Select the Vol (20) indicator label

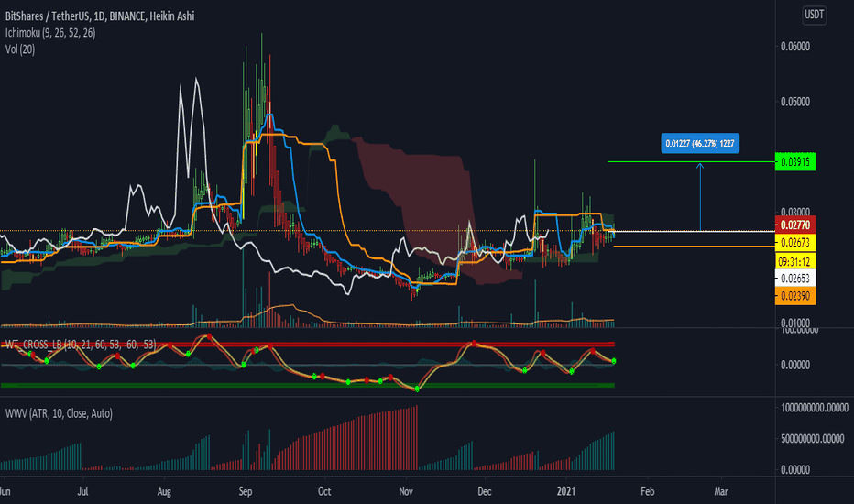tap(20, 49)
